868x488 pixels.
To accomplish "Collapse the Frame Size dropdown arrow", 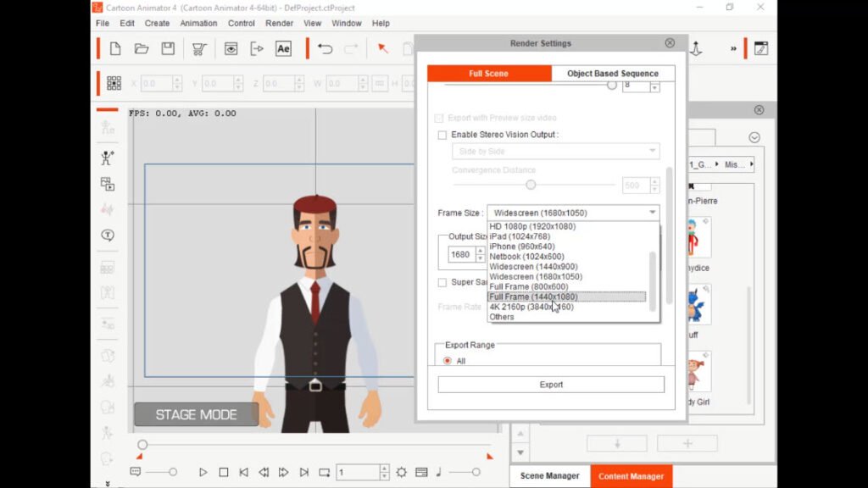I will coord(652,213).
